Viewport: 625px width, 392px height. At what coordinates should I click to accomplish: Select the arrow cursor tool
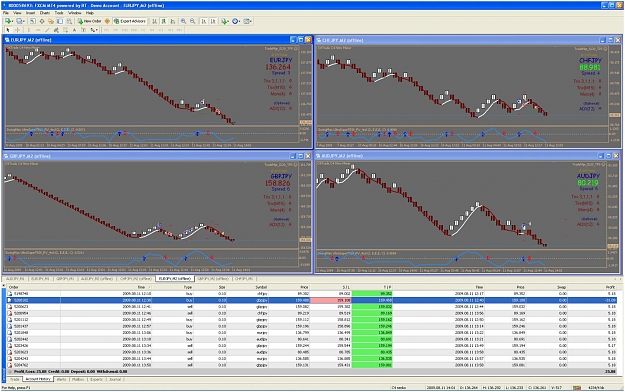[x=8, y=30]
